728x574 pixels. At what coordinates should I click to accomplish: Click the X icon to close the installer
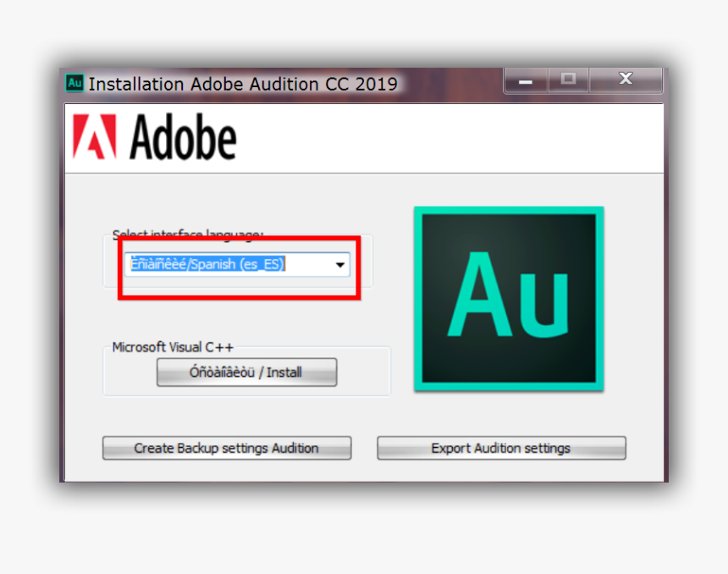coord(626,78)
